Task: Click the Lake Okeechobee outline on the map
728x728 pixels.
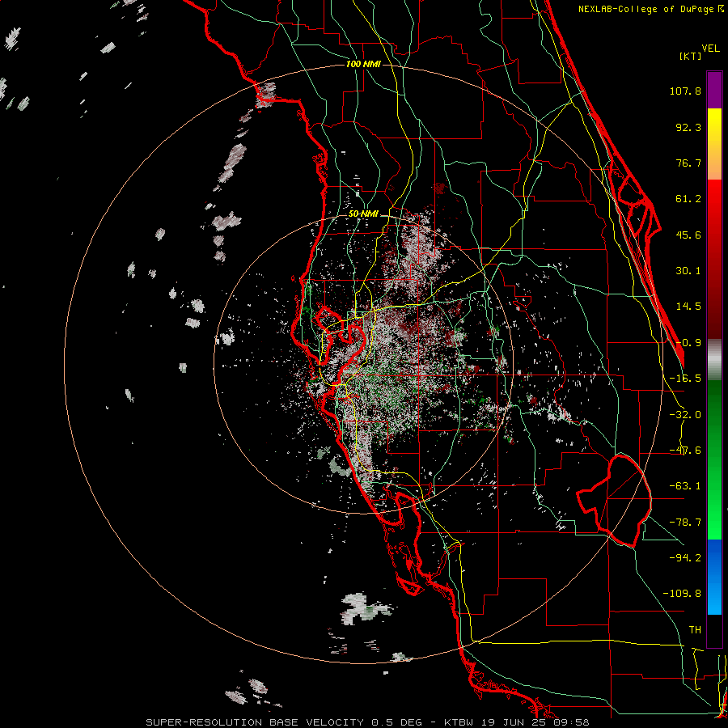Action: click(614, 501)
